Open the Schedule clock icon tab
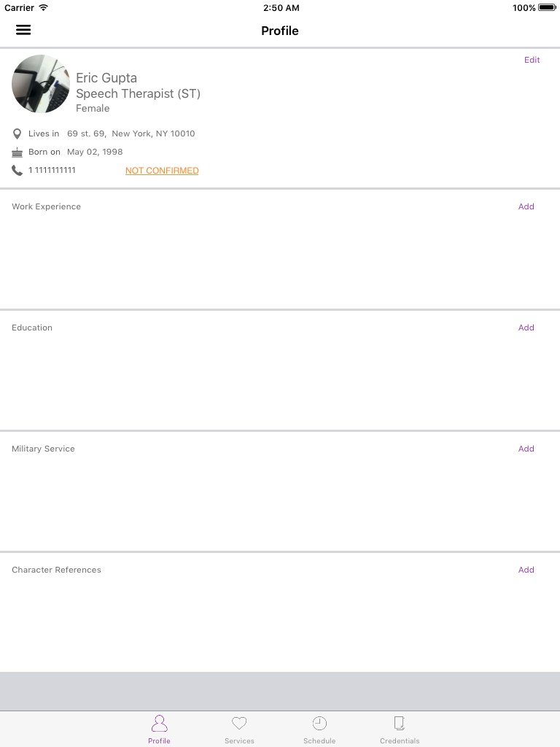The image size is (560, 747). coord(319,723)
